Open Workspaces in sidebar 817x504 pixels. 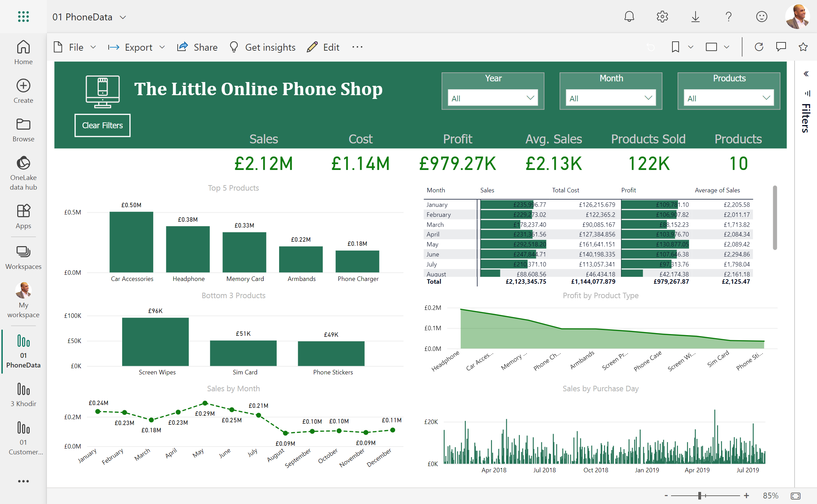tap(23, 258)
